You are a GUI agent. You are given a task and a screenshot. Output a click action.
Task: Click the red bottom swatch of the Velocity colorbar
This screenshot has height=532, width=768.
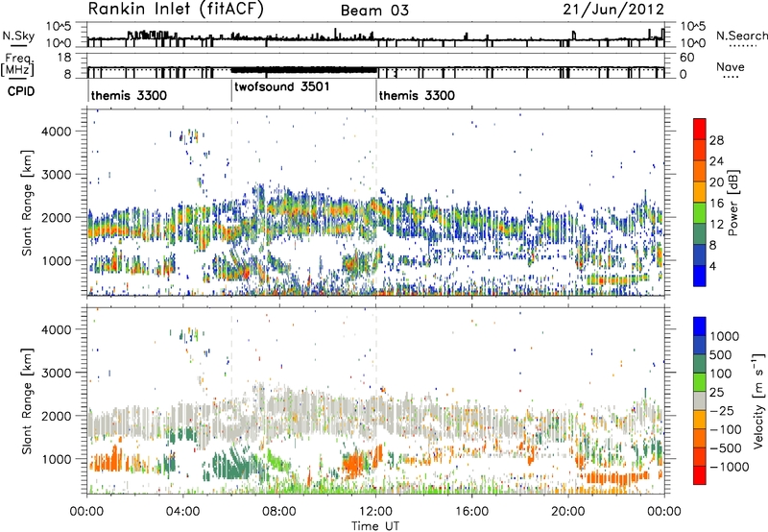(x=700, y=475)
